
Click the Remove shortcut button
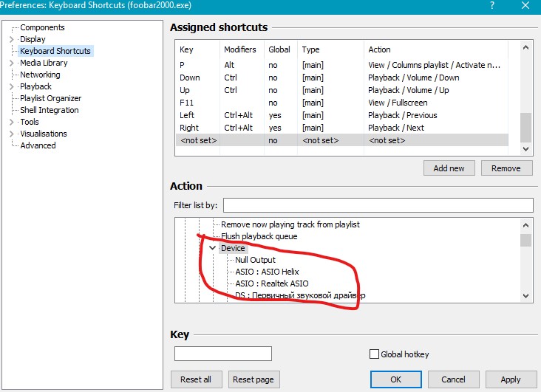click(506, 168)
